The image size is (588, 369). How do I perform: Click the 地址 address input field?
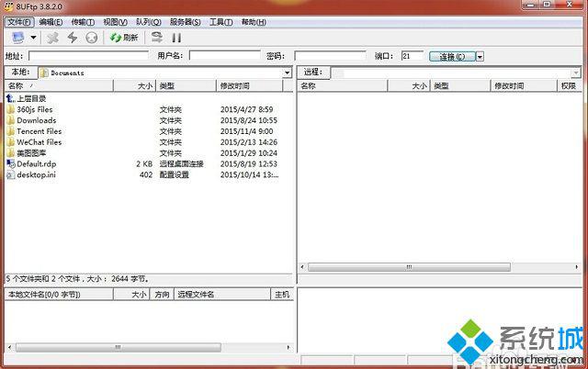[88, 56]
